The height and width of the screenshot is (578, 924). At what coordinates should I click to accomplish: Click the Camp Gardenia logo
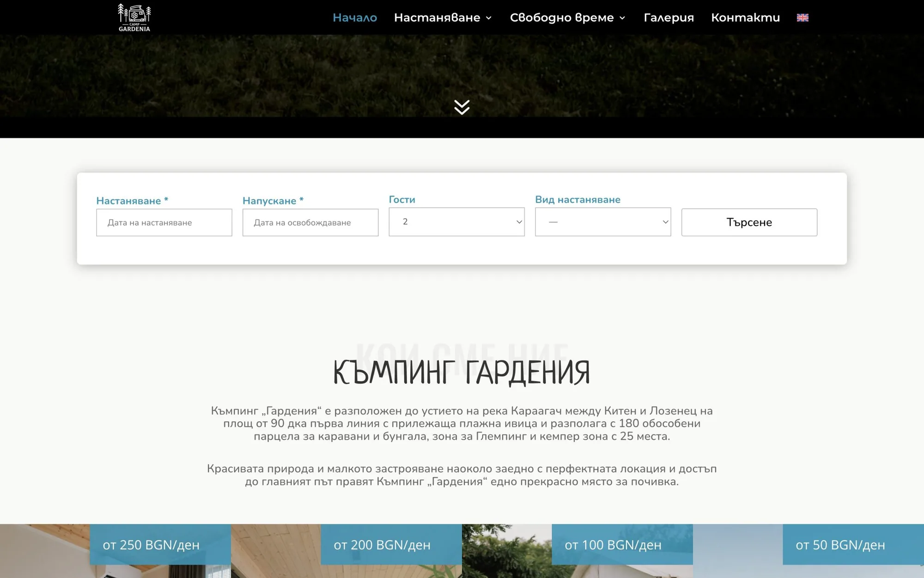click(134, 18)
